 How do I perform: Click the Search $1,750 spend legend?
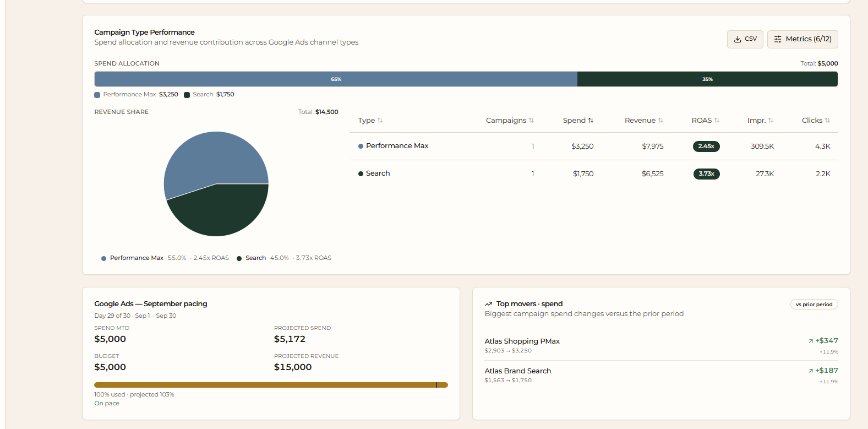coord(209,95)
